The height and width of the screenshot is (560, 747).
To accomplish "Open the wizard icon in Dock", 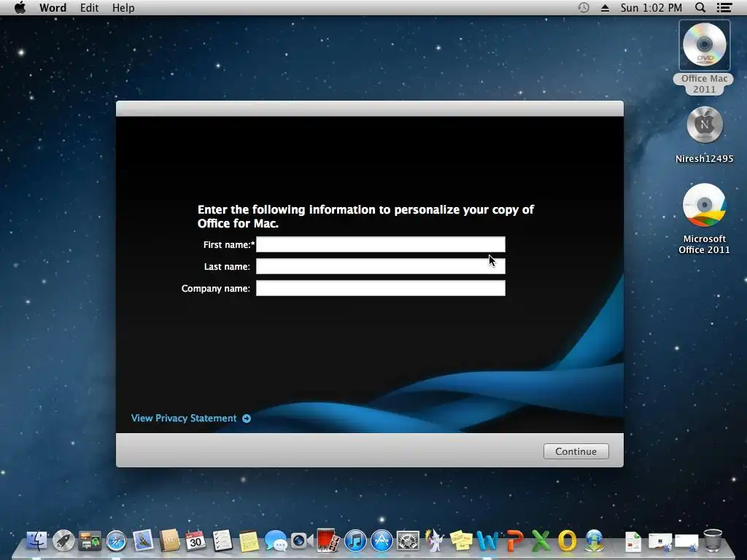I will click(434, 541).
